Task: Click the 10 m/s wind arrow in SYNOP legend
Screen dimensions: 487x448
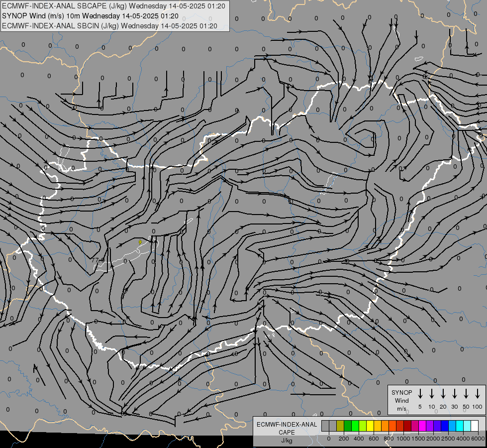Action: (432, 393)
